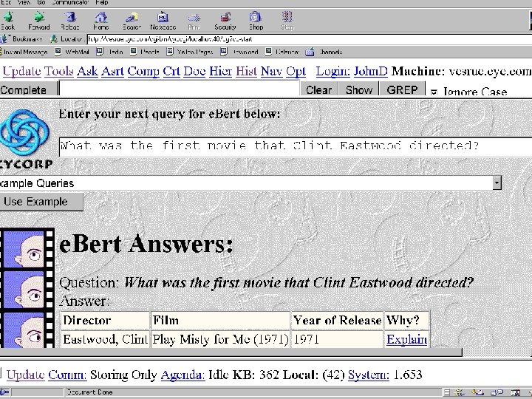
Task: Open the Crt link
Action: pos(171,71)
